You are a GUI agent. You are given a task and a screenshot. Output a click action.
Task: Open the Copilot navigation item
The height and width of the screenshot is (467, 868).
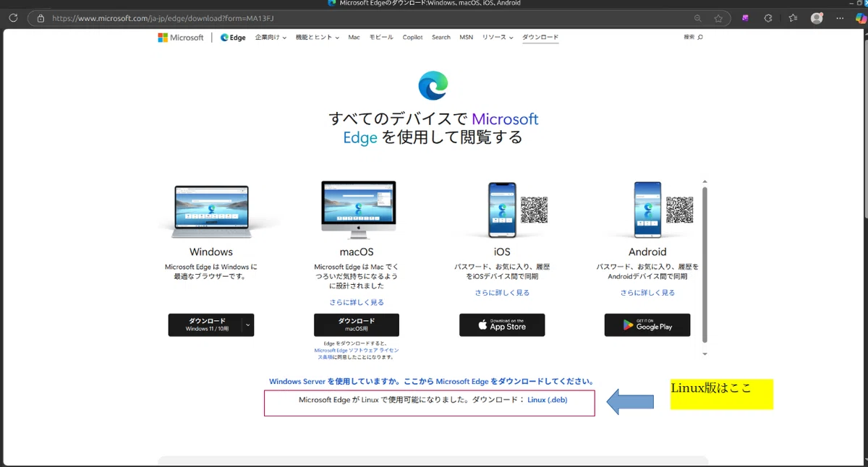coord(413,37)
